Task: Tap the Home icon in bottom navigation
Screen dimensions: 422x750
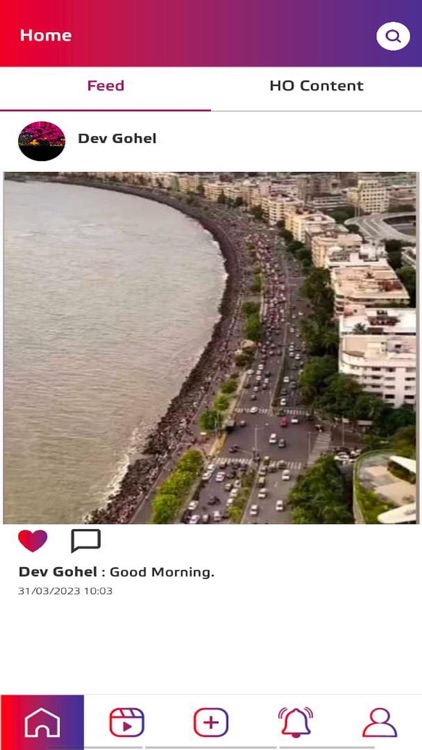Action: pos(42,722)
